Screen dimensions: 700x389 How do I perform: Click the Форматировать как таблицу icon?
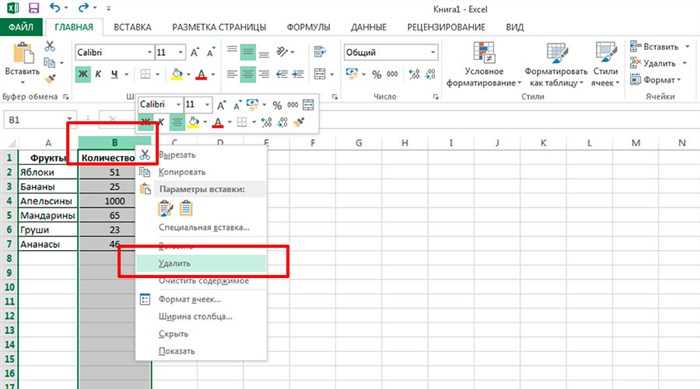pos(556,53)
